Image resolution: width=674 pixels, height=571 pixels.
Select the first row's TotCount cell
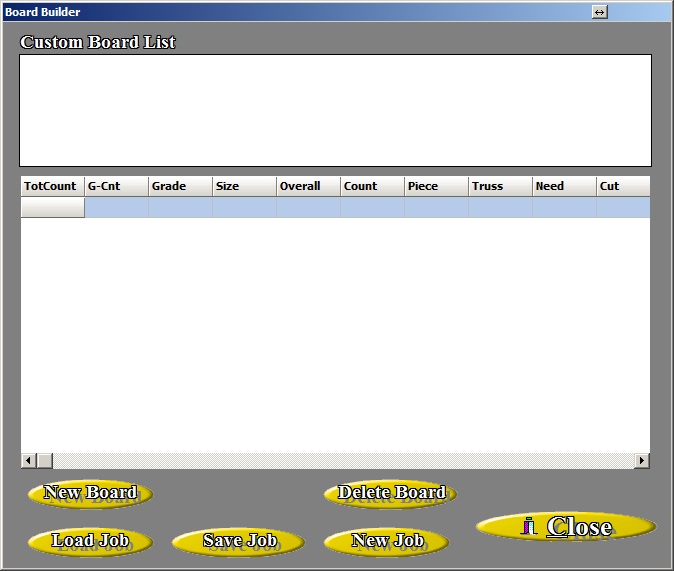(x=52, y=208)
